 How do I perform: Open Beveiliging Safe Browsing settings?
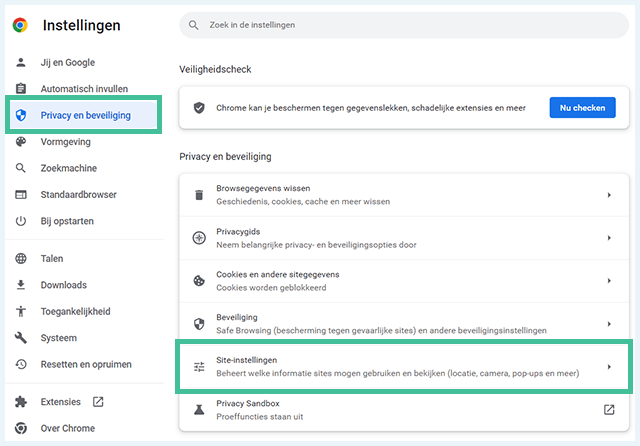404,324
